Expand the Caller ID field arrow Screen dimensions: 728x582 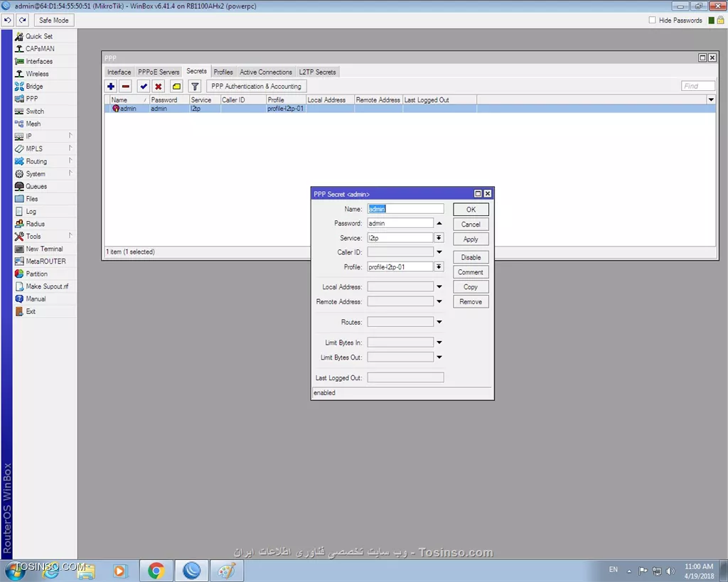439,252
